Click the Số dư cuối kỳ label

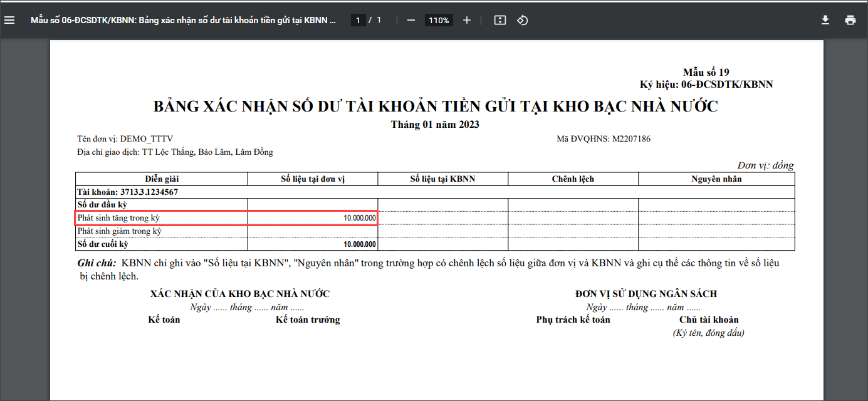(102, 244)
